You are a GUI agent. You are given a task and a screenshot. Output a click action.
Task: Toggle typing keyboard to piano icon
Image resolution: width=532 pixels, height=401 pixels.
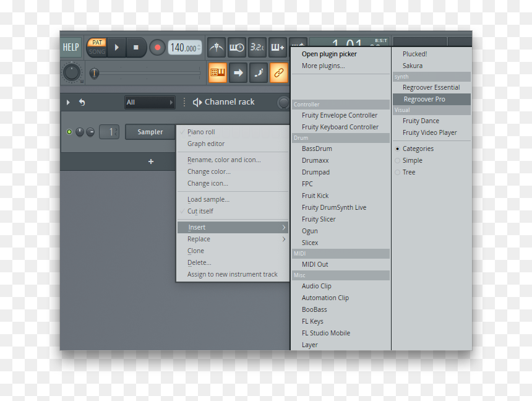click(218, 72)
